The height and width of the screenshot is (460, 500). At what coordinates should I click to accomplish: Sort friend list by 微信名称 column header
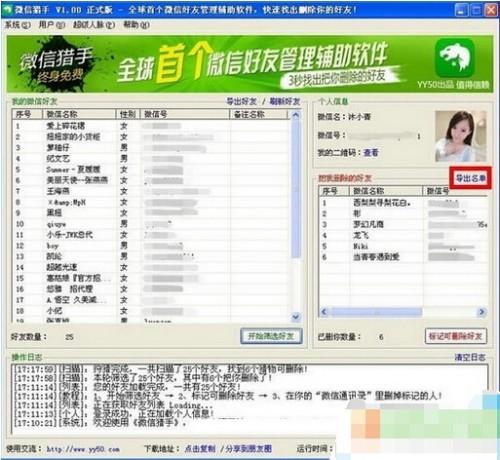[79, 114]
